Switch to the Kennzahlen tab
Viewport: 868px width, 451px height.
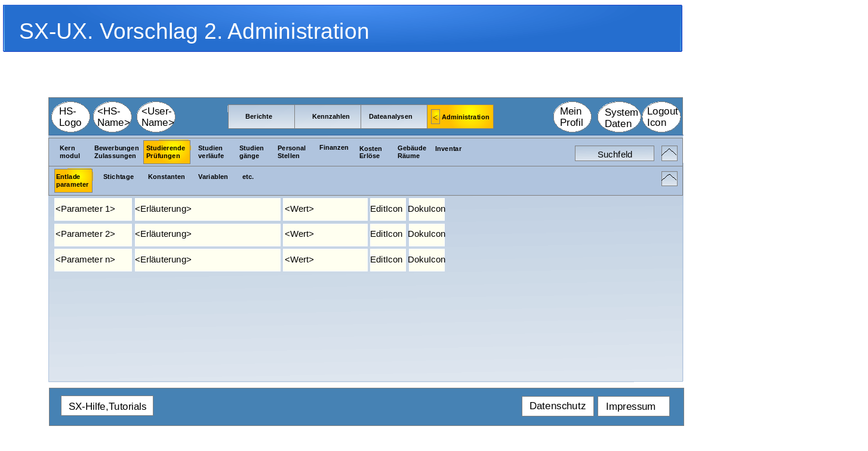point(328,117)
